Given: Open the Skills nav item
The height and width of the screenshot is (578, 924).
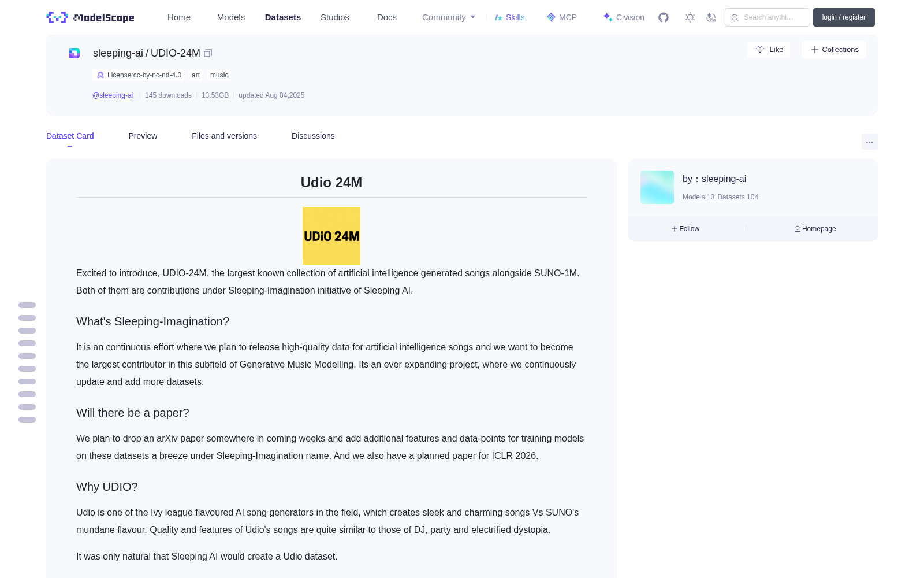Looking at the screenshot, I should click(509, 17).
